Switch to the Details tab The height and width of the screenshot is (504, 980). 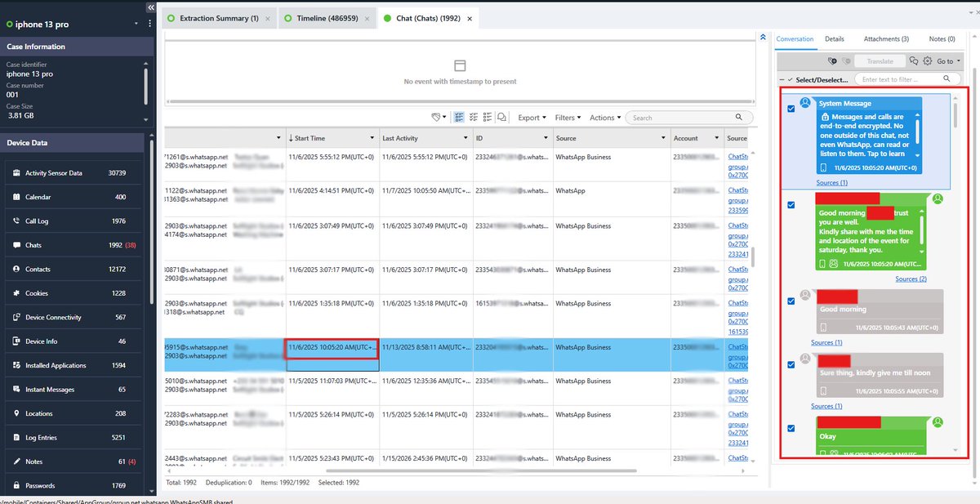tap(834, 38)
